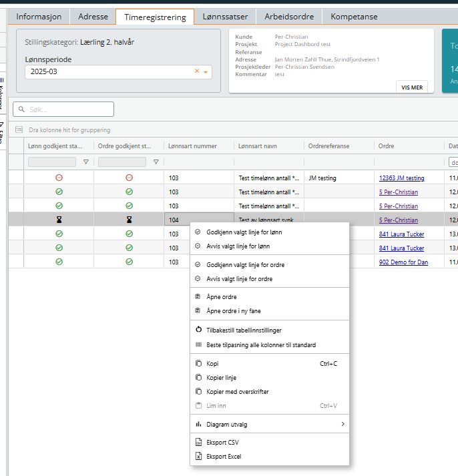Select Åpne ordre i ny fane
The width and height of the screenshot is (458, 476).
270,311
